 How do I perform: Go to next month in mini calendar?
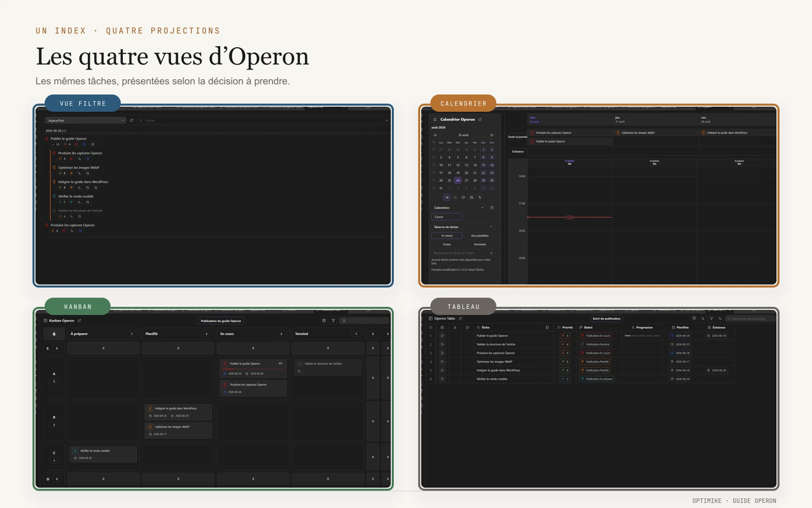point(492,135)
